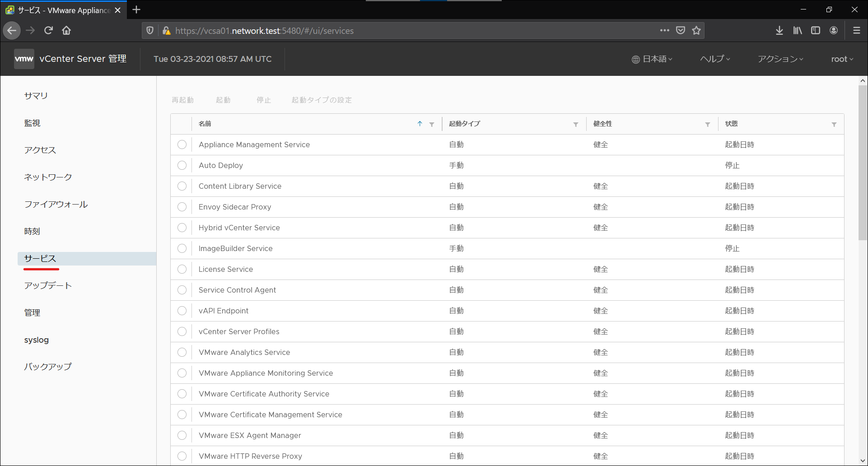Open 管理 in the sidebar
This screenshot has width=868, height=466.
pos(32,312)
